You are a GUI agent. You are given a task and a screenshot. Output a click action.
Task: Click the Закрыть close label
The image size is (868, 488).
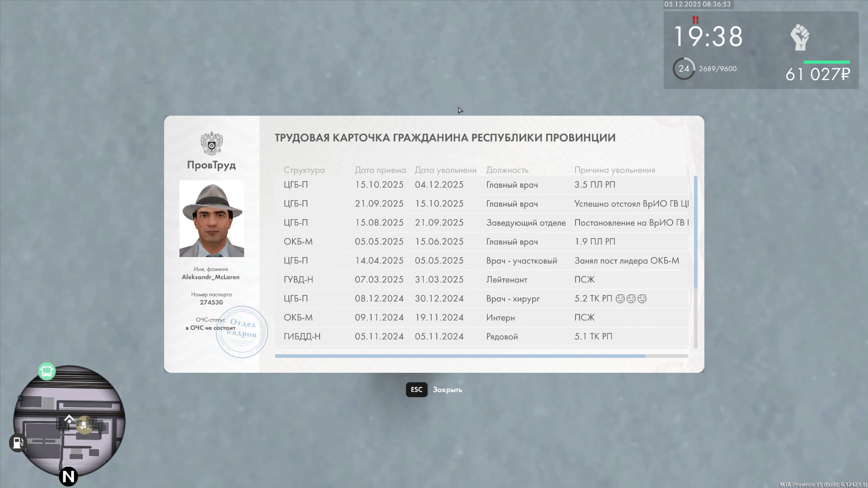point(447,390)
